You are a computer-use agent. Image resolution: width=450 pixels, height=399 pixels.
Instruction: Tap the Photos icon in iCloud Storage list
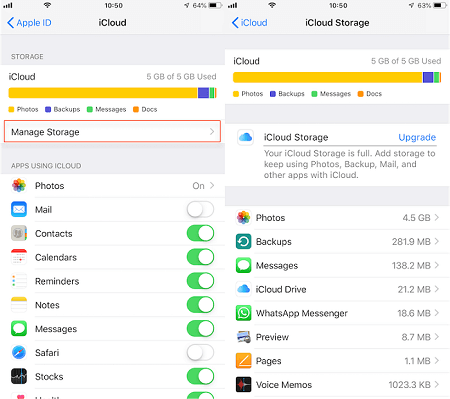(x=244, y=217)
